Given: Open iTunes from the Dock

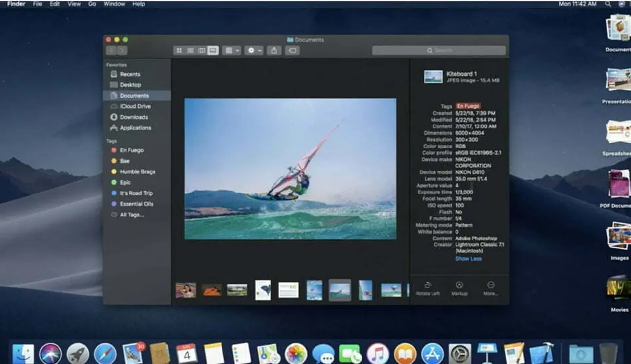Looking at the screenshot, I should click(x=378, y=354).
